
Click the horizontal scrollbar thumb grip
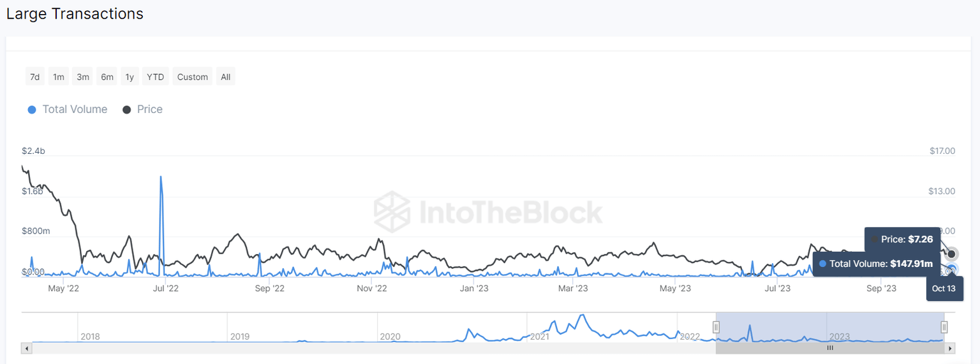point(830,349)
